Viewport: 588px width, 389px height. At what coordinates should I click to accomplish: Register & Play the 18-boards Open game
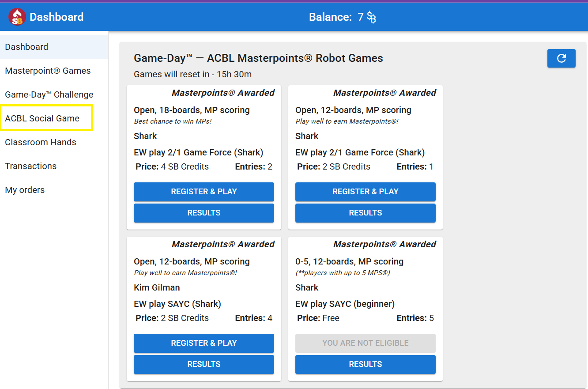[x=204, y=192]
